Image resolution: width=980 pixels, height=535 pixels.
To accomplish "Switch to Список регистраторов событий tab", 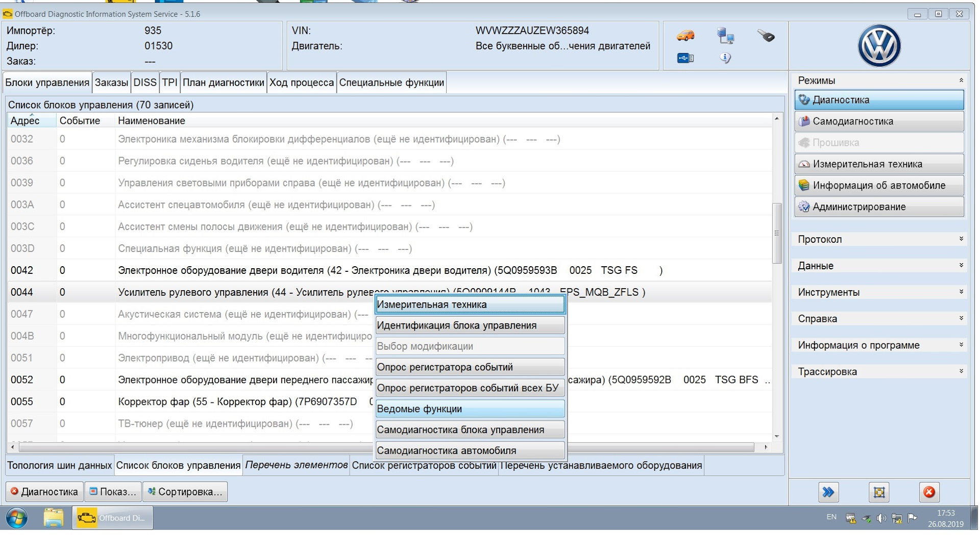I will tap(424, 466).
